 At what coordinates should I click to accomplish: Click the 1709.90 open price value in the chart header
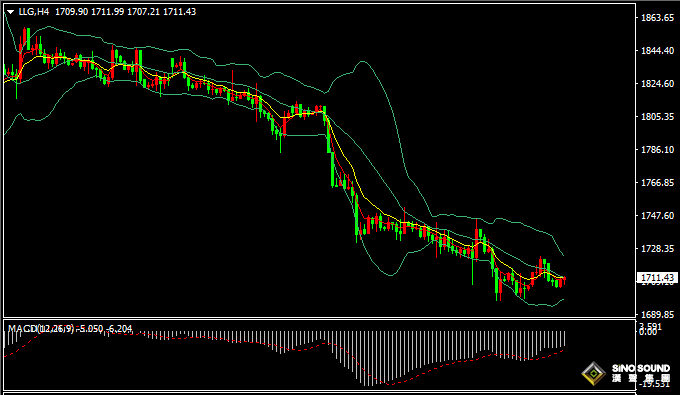click(72, 12)
